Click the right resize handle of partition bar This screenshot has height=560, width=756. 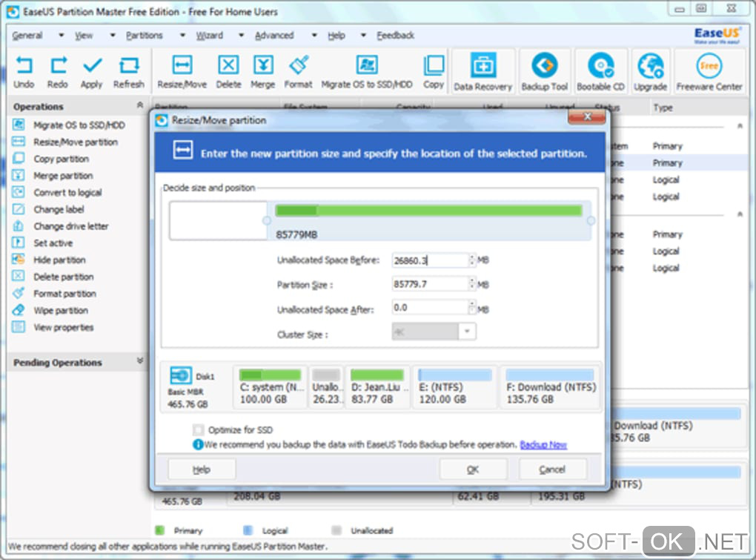[x=591, y=220]
